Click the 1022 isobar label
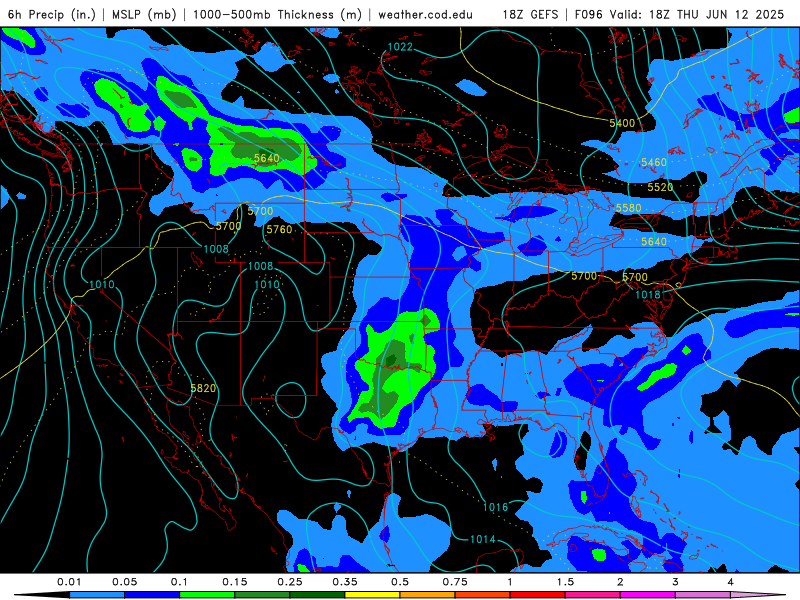 pyautogui.click(x=400, y=47)
